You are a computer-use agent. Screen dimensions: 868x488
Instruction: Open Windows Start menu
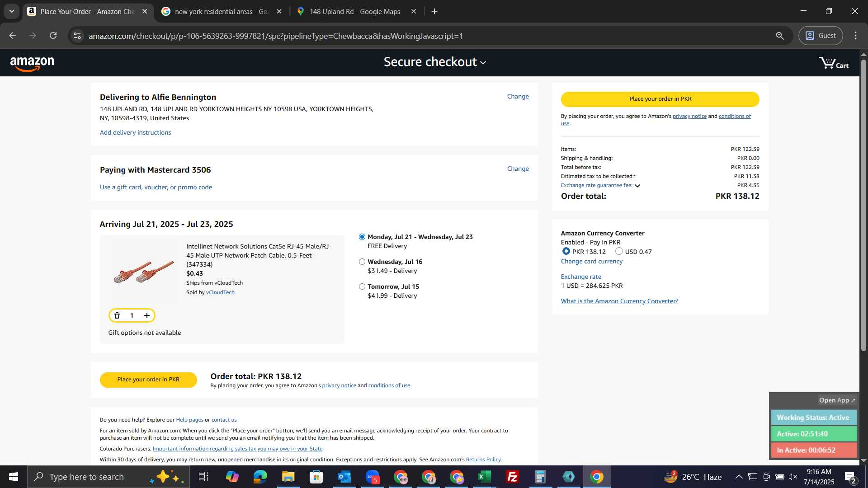[14, 477]
